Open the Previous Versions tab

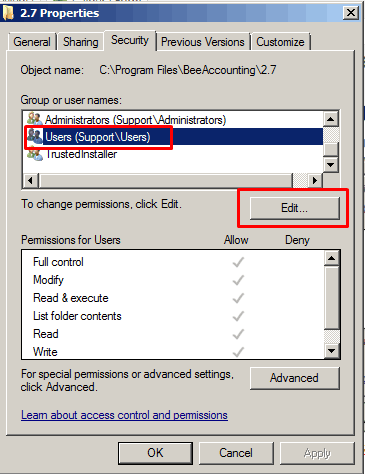point(203,42)
